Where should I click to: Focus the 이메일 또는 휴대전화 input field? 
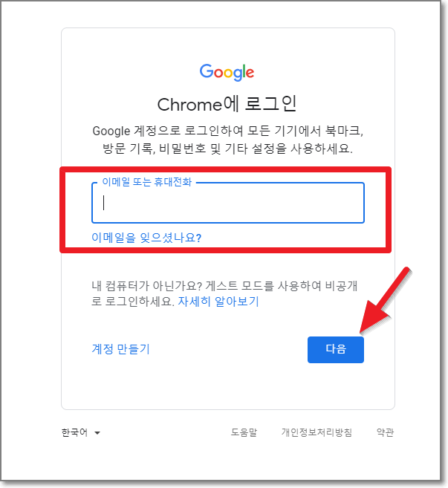click(228, 203)
